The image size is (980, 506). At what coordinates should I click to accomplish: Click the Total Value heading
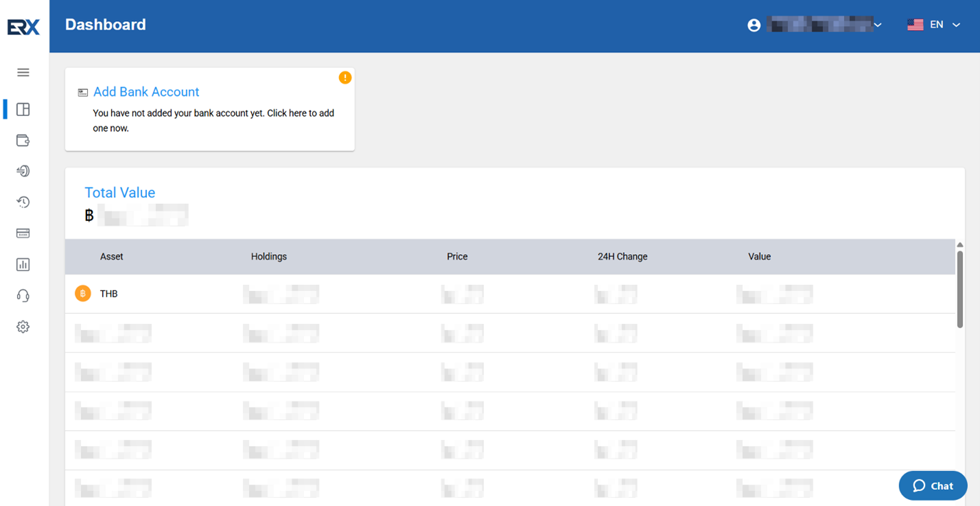[x=120, y=193]
